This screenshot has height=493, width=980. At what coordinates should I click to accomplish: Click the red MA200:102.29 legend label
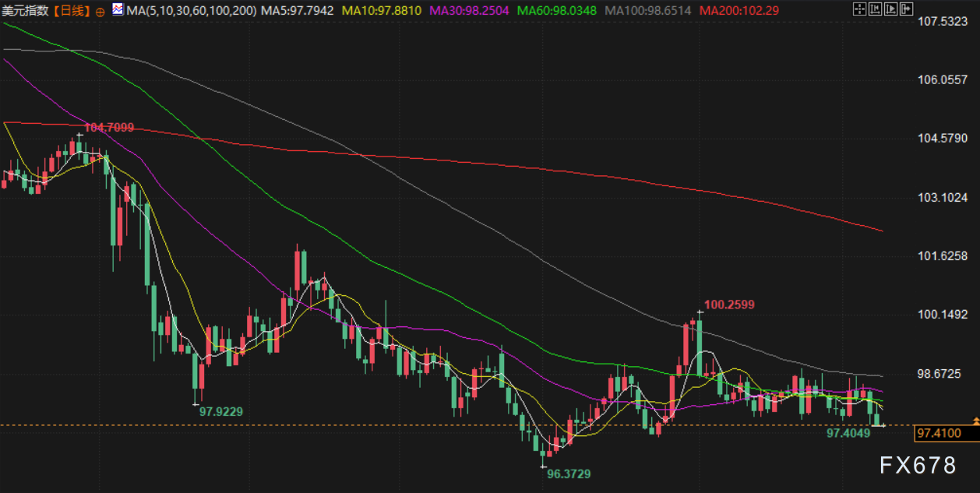coord(739,11)
